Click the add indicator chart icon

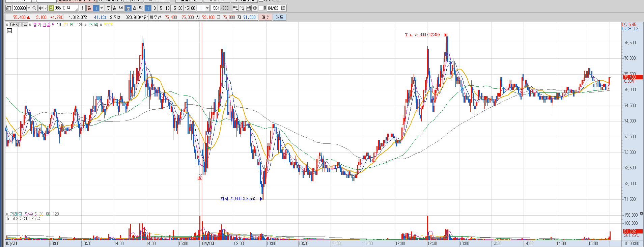click(x=235, y=8)
